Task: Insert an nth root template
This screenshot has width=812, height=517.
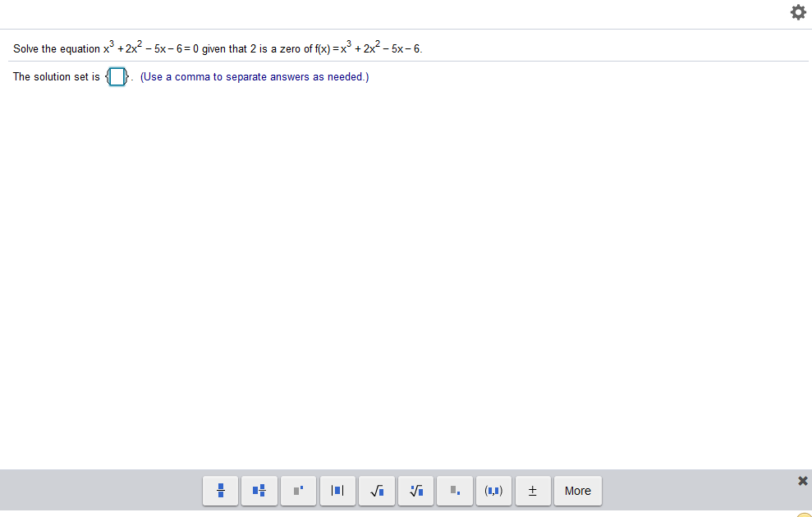Action: pos(415,491)
